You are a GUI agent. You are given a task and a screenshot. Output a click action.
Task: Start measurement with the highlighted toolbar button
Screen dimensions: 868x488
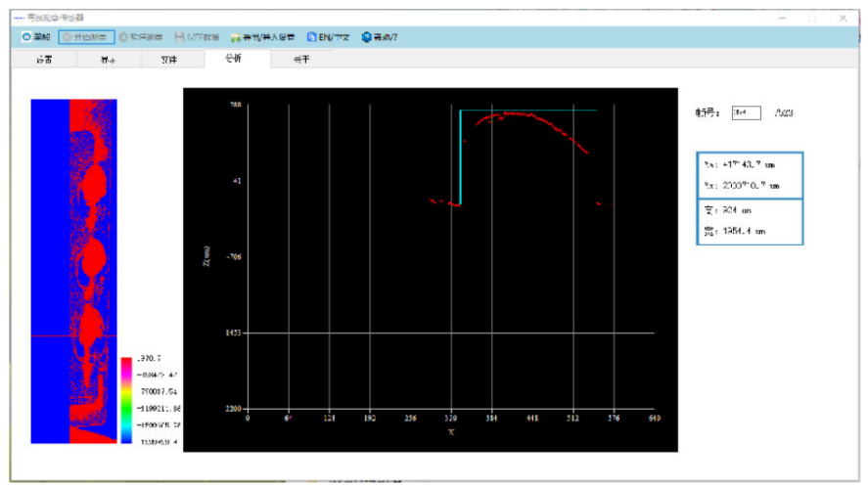click(x=86, y=37)
